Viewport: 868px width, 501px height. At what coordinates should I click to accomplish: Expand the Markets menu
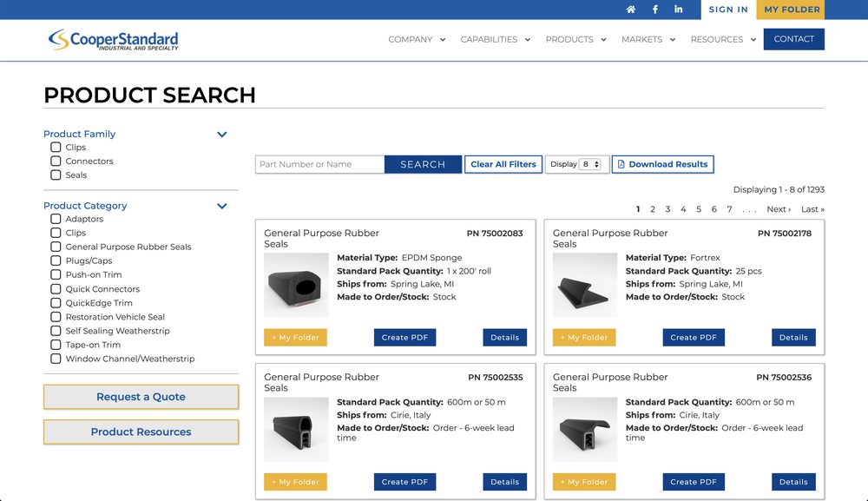coord(648,39)
